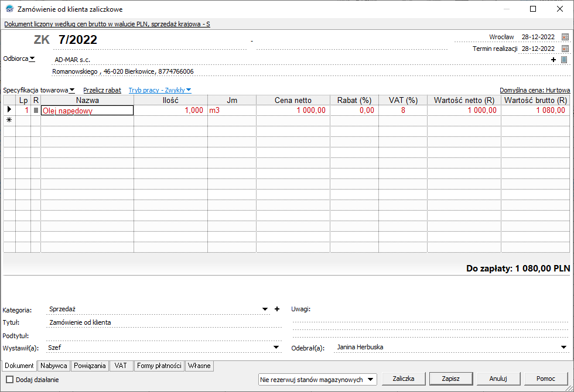Click the Zaliczka button

click(x=404, y=379)
